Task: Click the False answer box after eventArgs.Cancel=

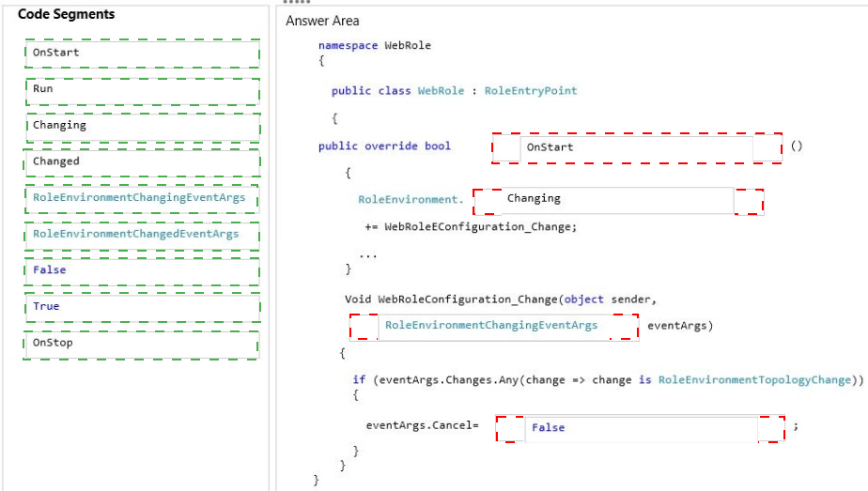Action: 641,429
